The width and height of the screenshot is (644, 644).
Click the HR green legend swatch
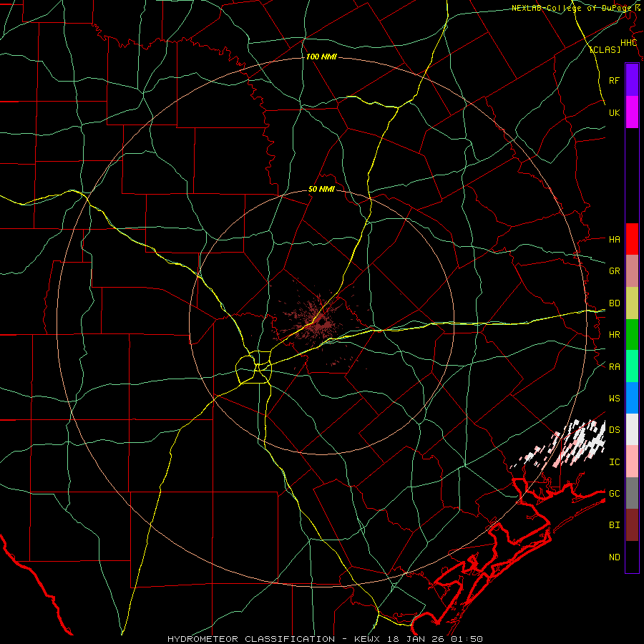(x=632, y=335)
